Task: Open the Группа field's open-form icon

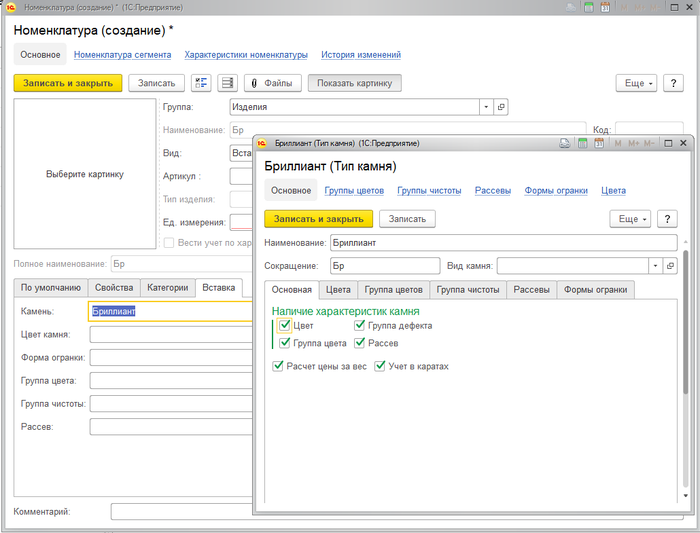Action: [x=501, y=107]
